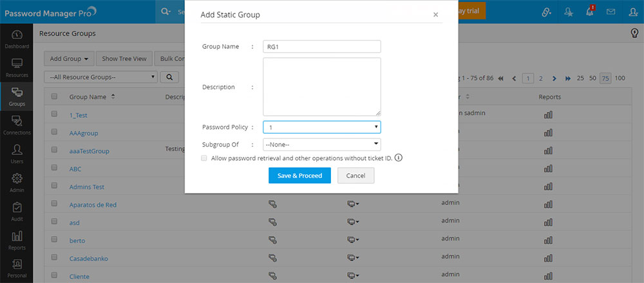Screen dimensions: 644x283
Task: Check the box for 1_Test group
Action: pyautogui.click(x=54, y=114)
